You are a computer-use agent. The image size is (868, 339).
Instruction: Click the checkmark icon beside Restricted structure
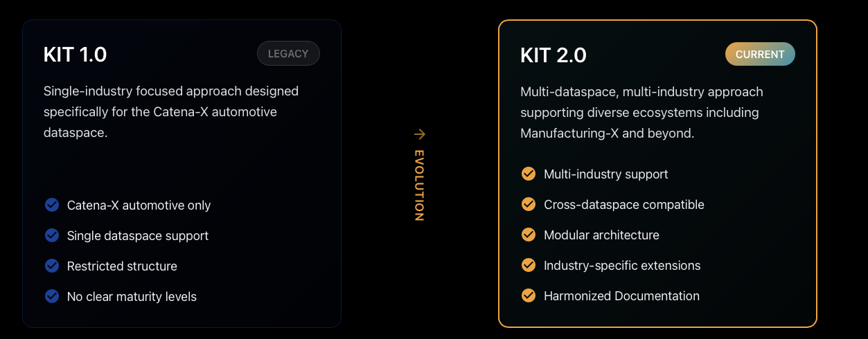(52, 266)
